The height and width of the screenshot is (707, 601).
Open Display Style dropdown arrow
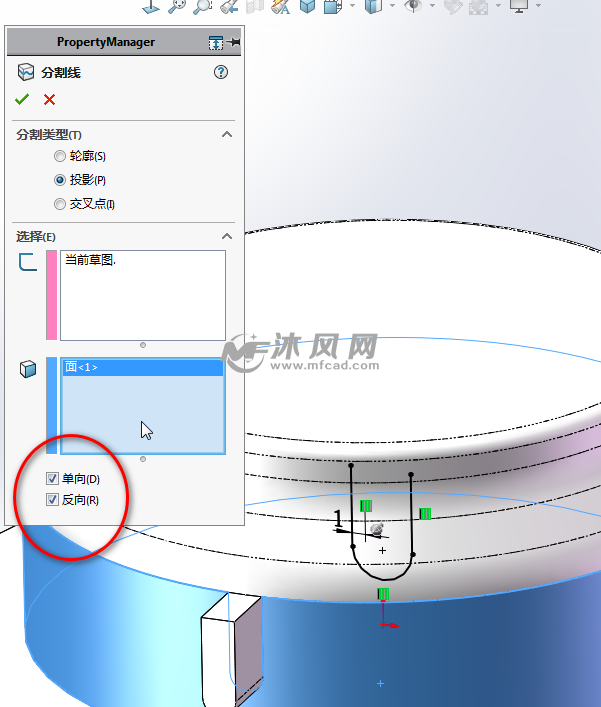coord(392,5)
